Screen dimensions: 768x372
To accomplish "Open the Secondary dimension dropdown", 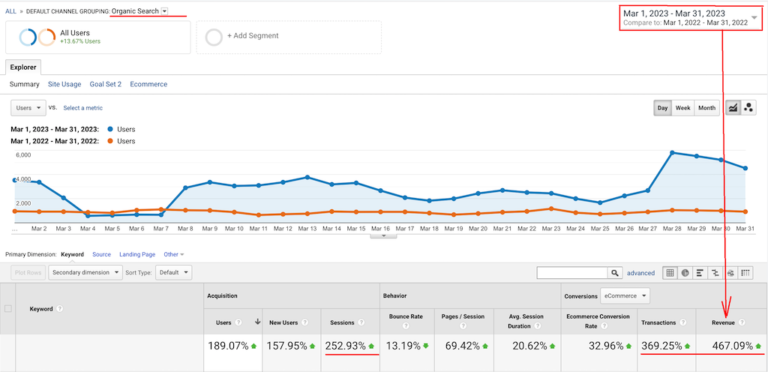I will (x=85, y=273).
